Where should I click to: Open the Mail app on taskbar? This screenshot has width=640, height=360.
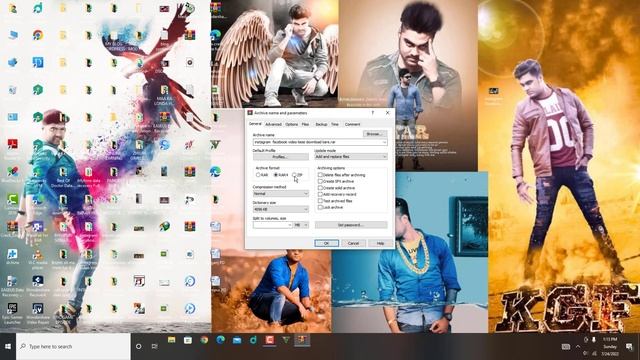[237, 340]
